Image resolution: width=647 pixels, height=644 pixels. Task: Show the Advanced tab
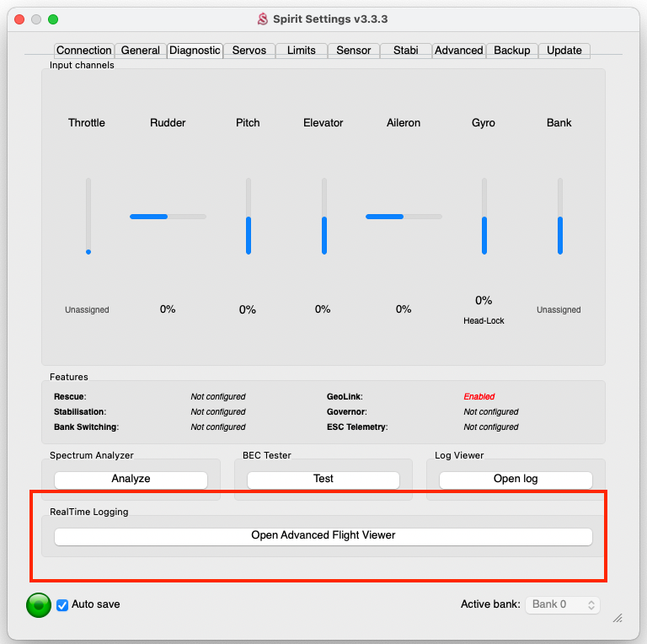[x=458, y=51]
